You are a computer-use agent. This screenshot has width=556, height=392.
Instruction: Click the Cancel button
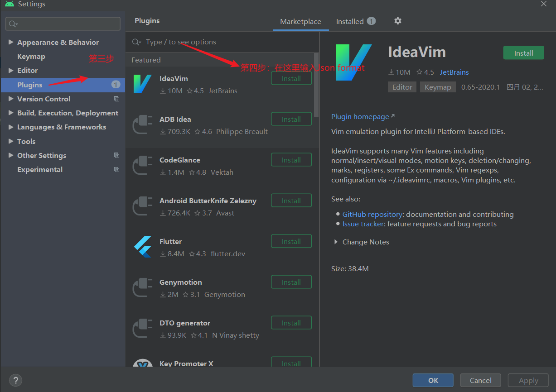point(481,380)
